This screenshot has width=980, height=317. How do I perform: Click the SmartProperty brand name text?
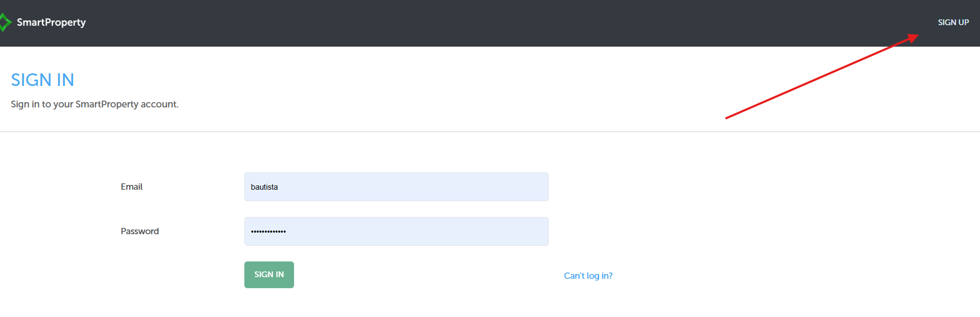(51, 23)
